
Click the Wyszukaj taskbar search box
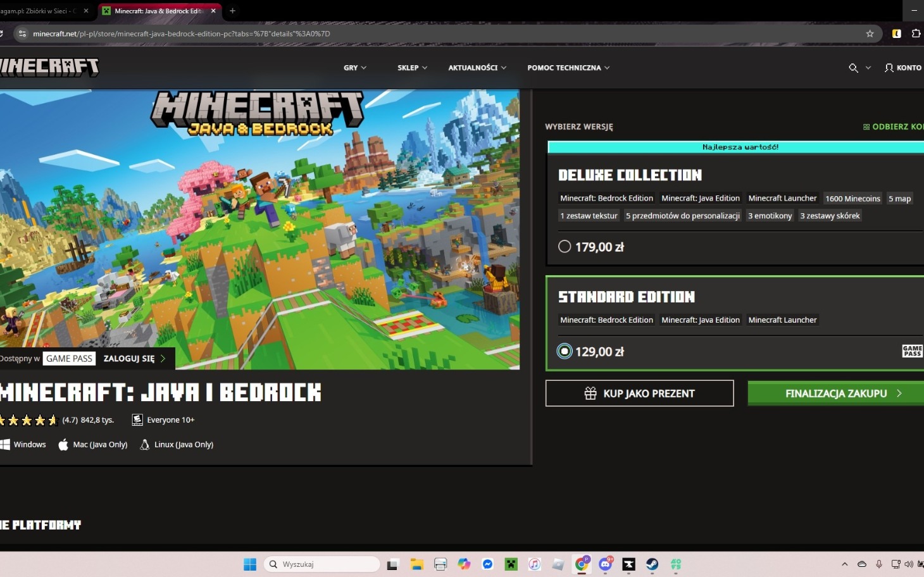tap(322, 564)
